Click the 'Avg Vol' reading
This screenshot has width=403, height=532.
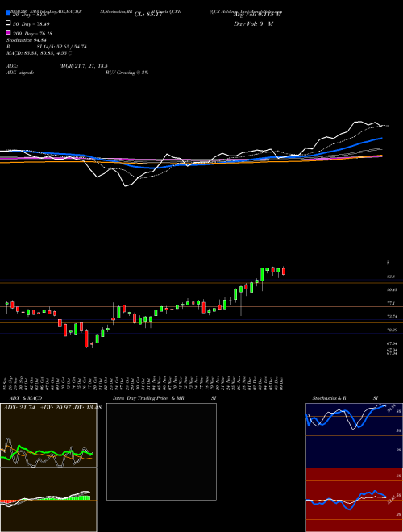[x=257, y=14]
